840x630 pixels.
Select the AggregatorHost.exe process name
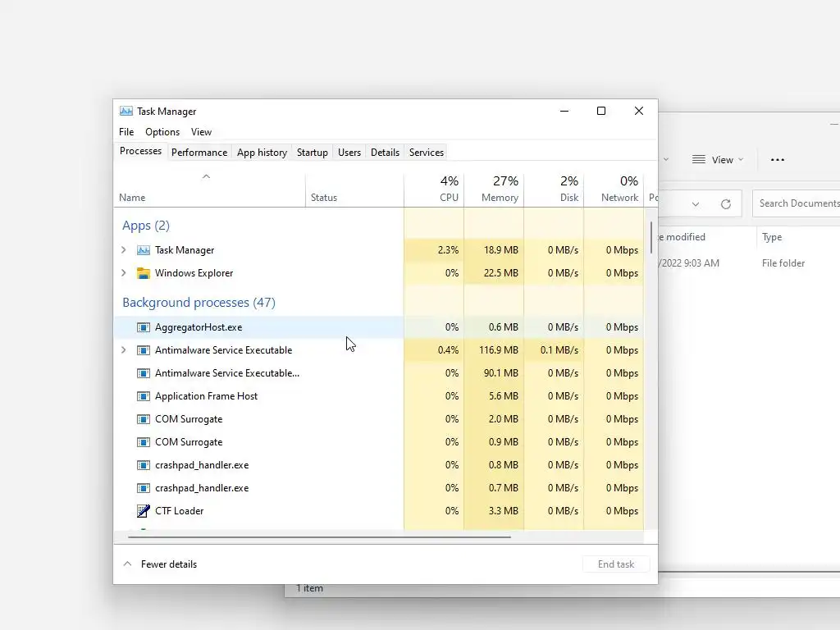point(199,327)
